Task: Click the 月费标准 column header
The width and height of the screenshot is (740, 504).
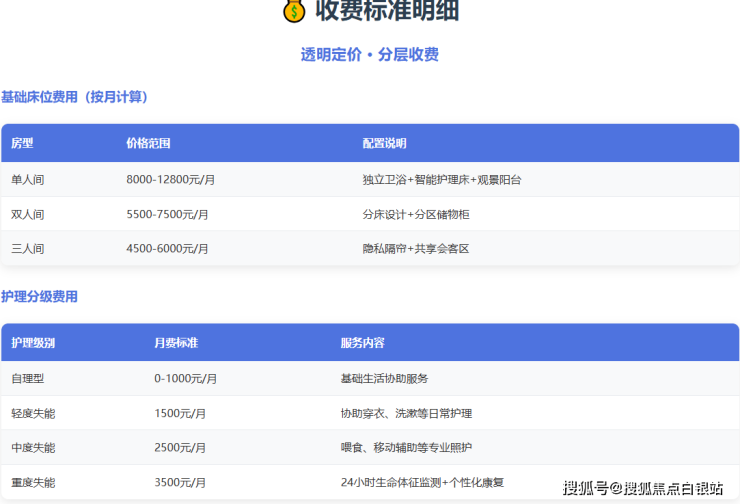Action: tap(176, 343)
